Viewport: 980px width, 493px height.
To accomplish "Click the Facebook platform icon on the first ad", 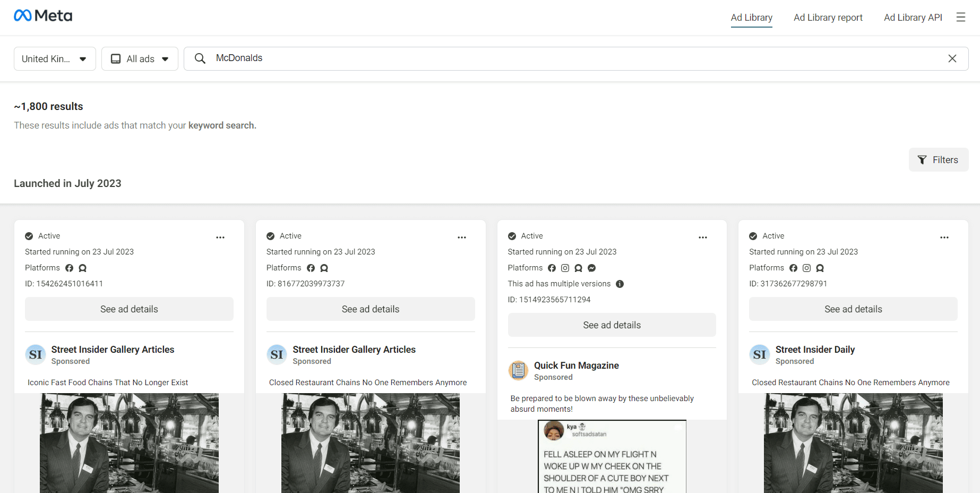I will click(x=69, y=268).
